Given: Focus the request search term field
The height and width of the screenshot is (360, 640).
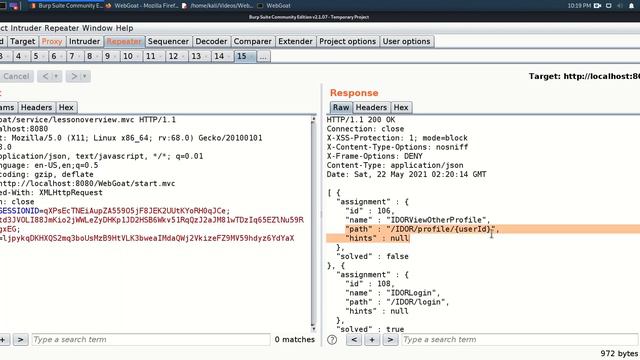Looking at the screenshot, I should pos(151,339).
